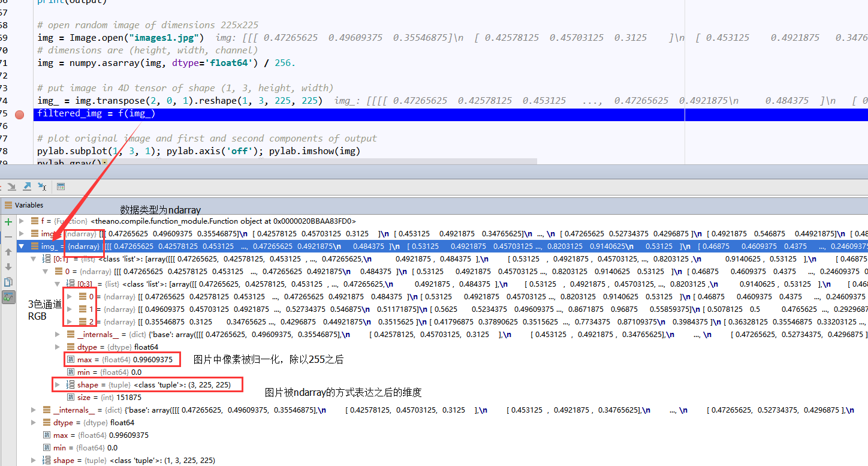Expand ndarray 1 starting with 0.49609375

pos(69,309)
